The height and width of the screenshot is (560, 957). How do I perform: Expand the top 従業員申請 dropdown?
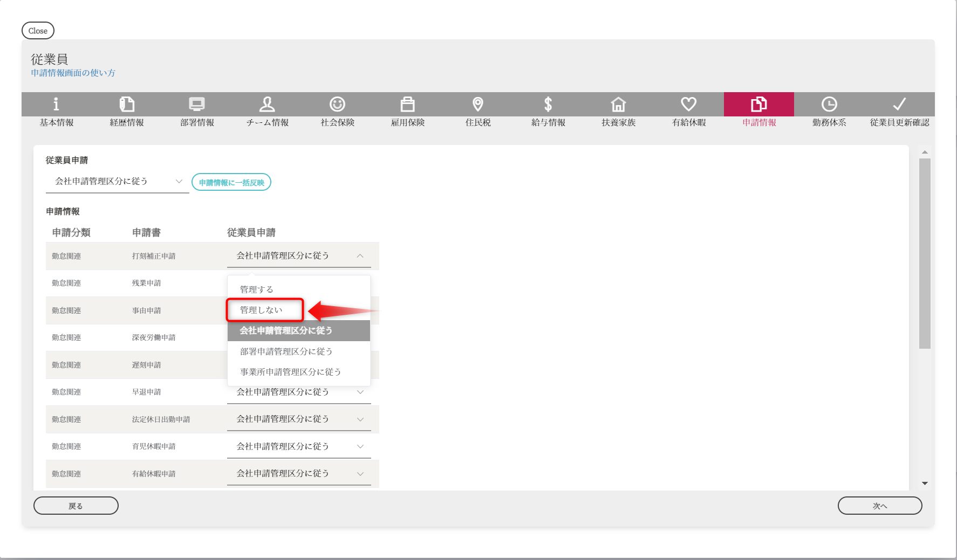click(x=117, y=182)
